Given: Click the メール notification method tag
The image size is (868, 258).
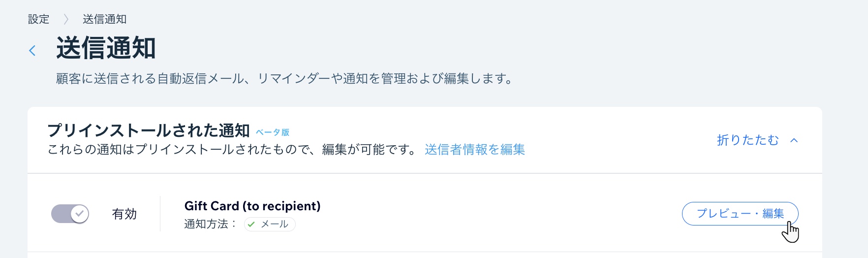Looking at the screenshot, I should (x=270, y=225).
